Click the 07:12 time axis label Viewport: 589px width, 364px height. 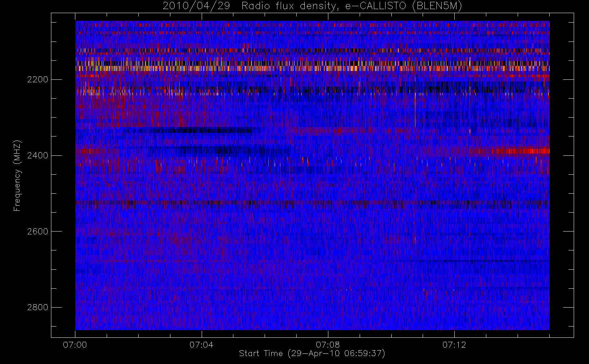pos(454,345)
